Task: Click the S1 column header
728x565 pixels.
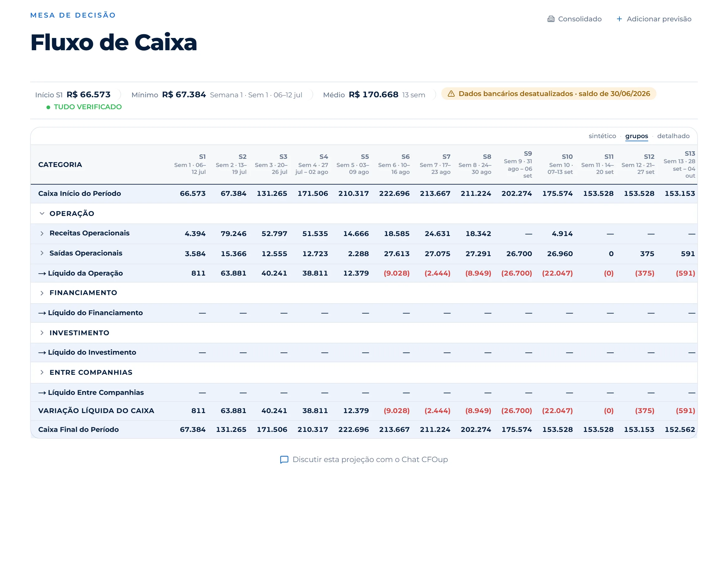Action: coord(190,164)
